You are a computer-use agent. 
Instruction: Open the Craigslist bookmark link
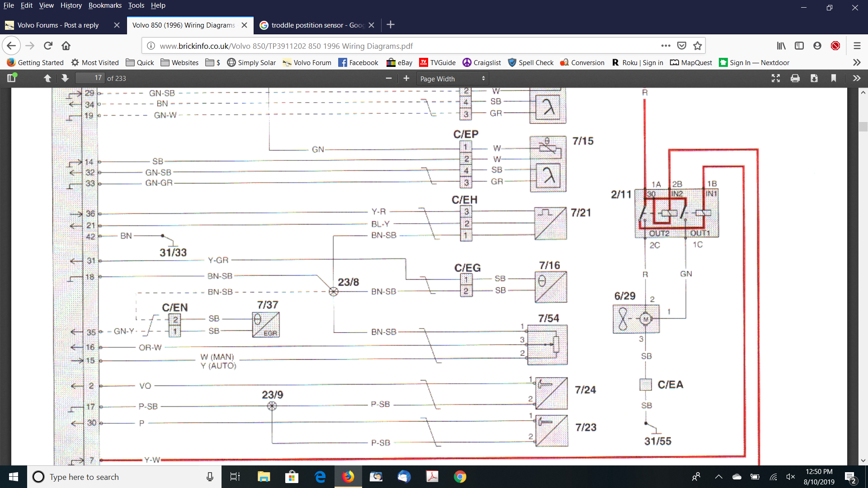[x=481, y=62]
